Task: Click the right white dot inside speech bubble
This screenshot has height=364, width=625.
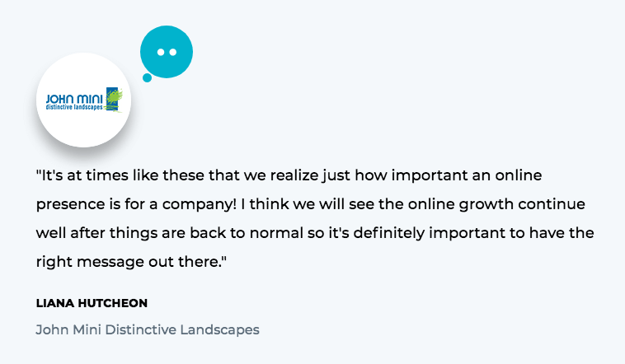Action: pyautogui.click(x=173, y=51)
